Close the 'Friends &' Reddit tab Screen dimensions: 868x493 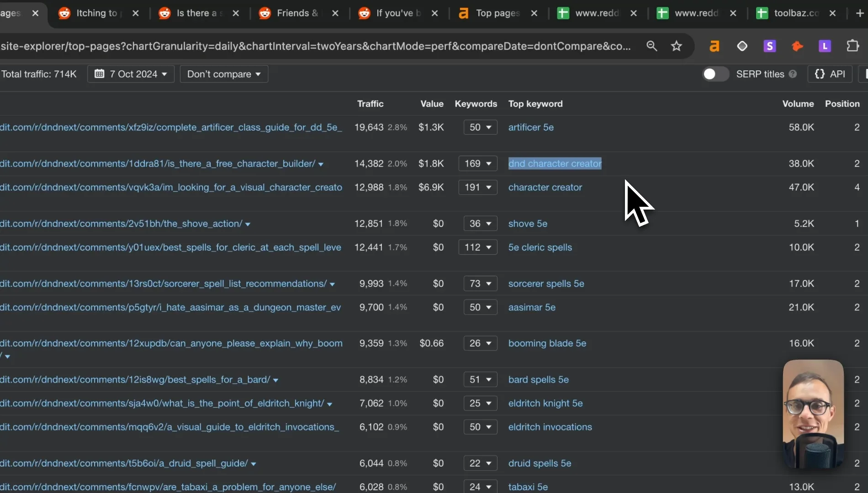pyautogui.click(x=335, y=13)
